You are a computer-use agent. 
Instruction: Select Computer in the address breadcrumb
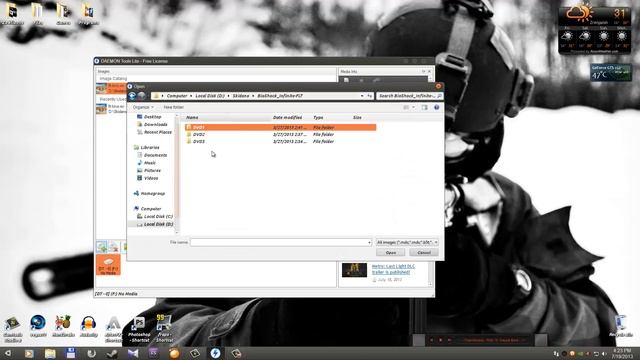point(177,96)
